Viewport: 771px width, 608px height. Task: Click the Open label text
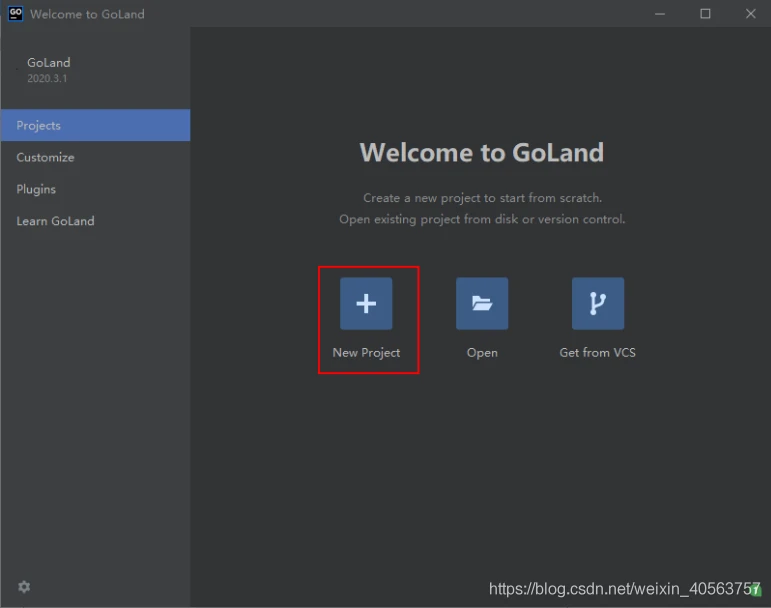coord(482,353)
